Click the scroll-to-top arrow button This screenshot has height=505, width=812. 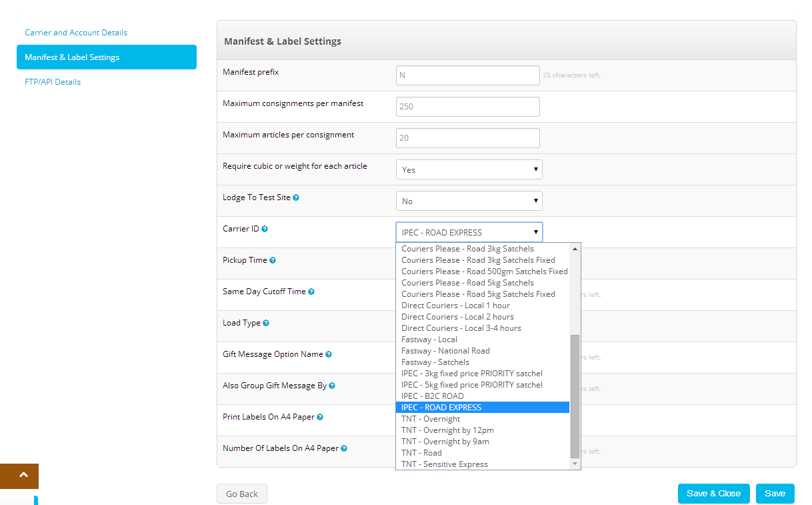pos(19,476)
